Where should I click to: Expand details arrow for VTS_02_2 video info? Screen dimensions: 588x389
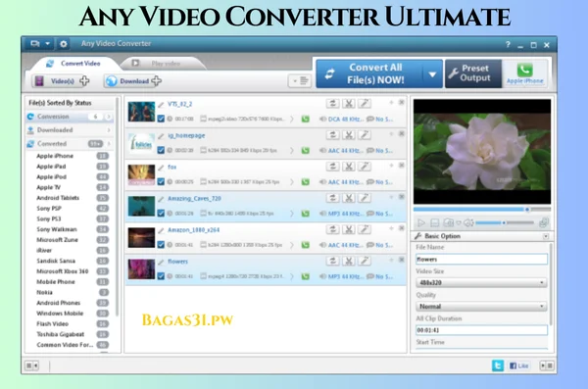(x=292, y=119)
